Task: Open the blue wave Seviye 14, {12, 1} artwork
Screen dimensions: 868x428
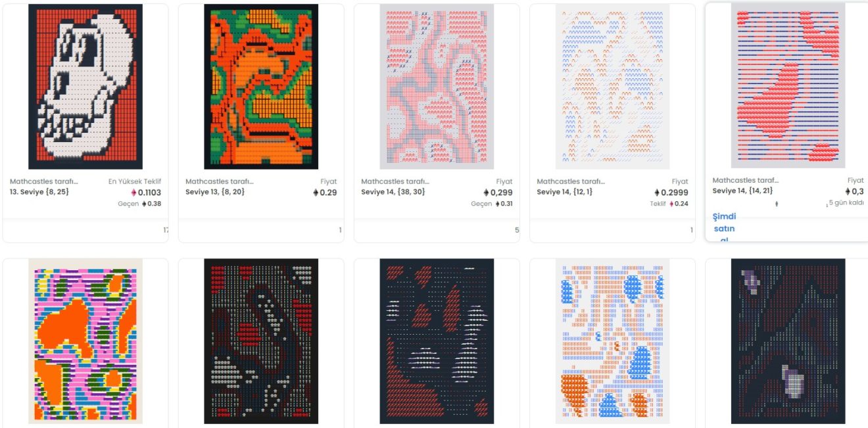Action: pos(612,87)
